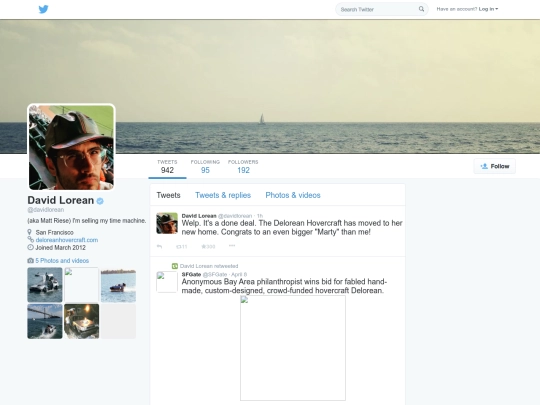This screenshot has height=405, width=540.
Task: Open the Log in dropdown
Action: tap(488, 9)
